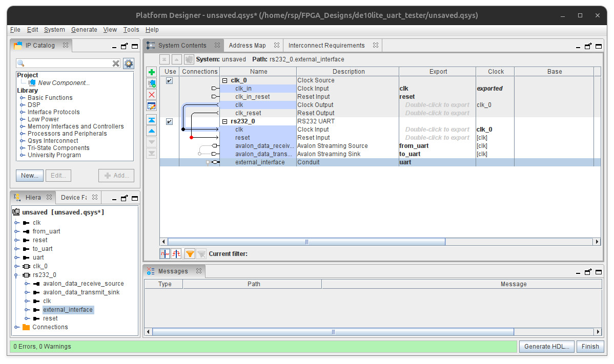
Task: Clear the IP Catalog search with the X icon
Action: pyautogui.click(x=116, y=63)
